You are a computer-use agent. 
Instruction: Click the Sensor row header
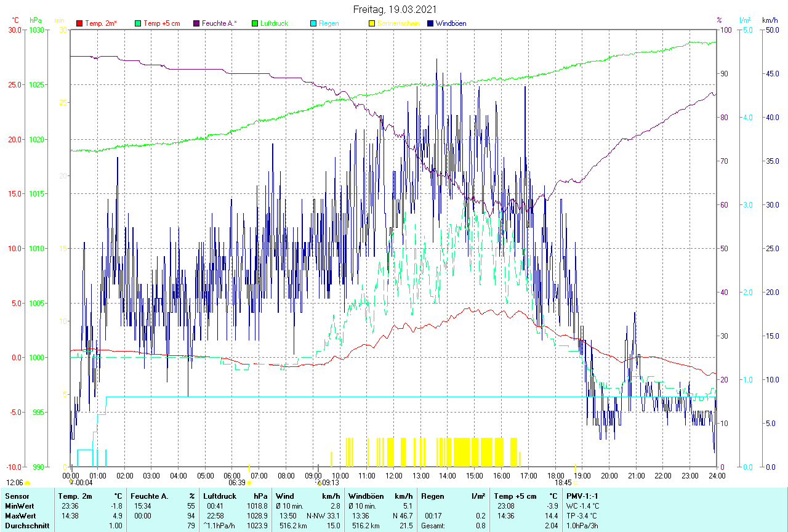(x=17, y=496)
